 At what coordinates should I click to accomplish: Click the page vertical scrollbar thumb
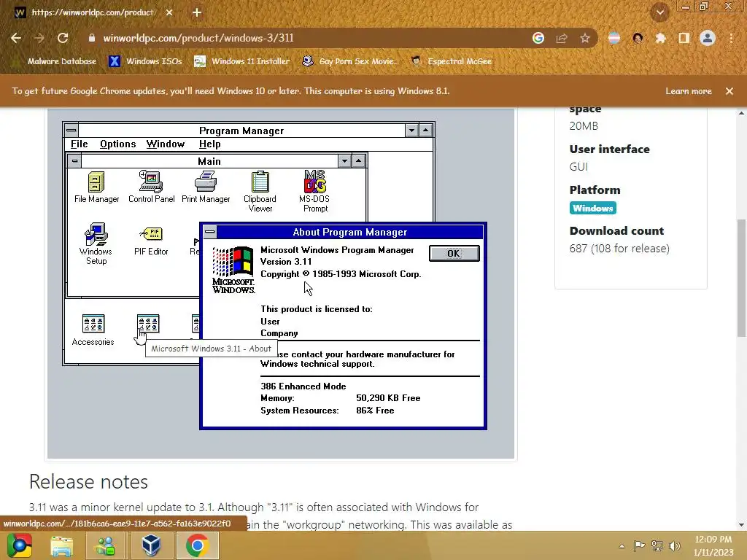coord(741,278)
